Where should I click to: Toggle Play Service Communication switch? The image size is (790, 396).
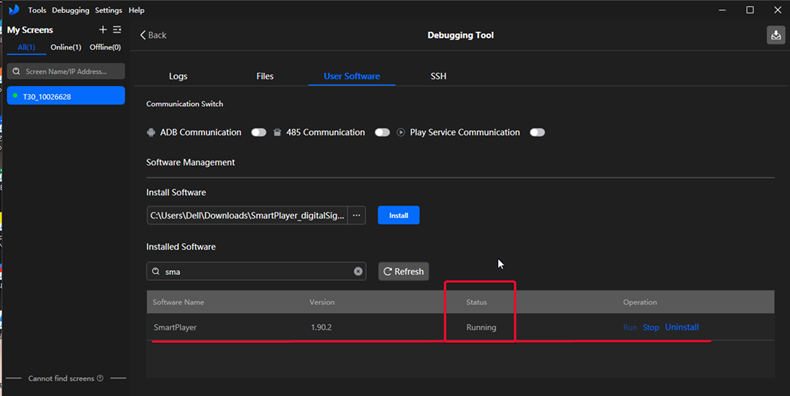[x=537, y=133]
